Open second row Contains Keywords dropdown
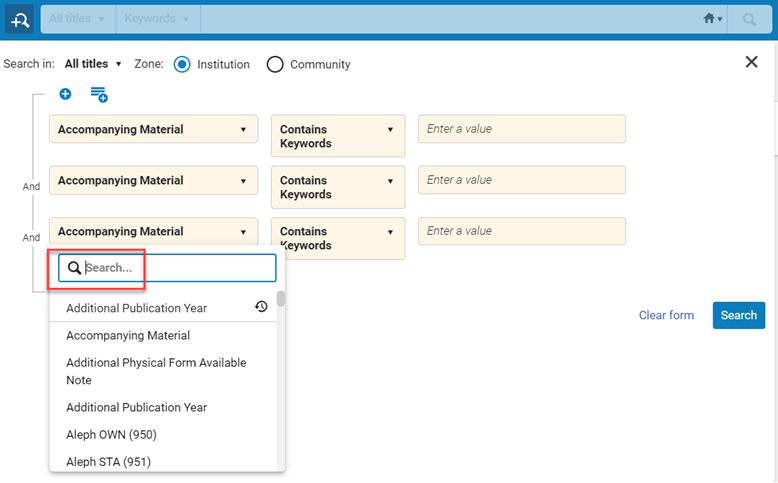This screenshot has width=778, height=483. point(338,187)
